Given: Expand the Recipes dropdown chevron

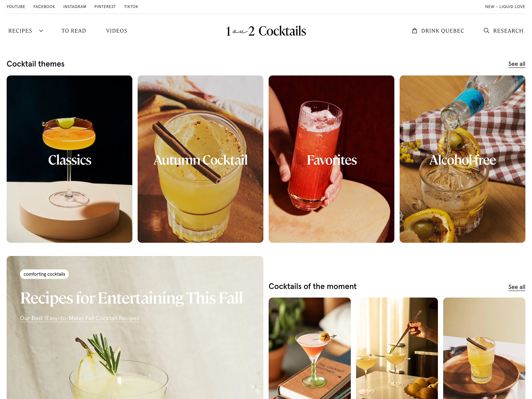Looking at the screenshot, I should 41,31.
